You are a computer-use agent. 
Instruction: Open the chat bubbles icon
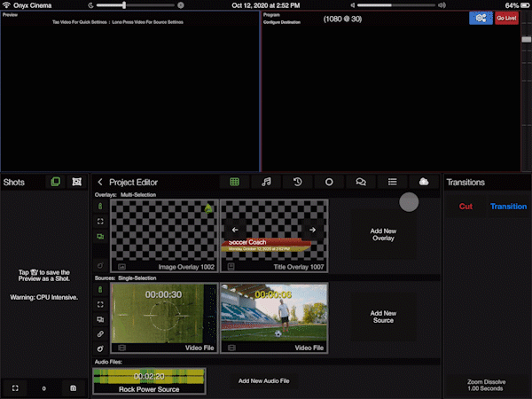click(361, 182)
